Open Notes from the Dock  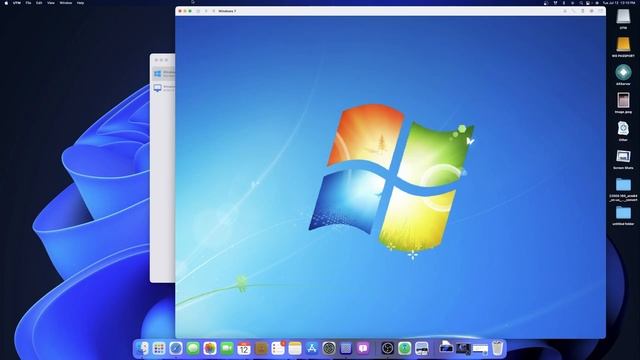pos(295,348)
